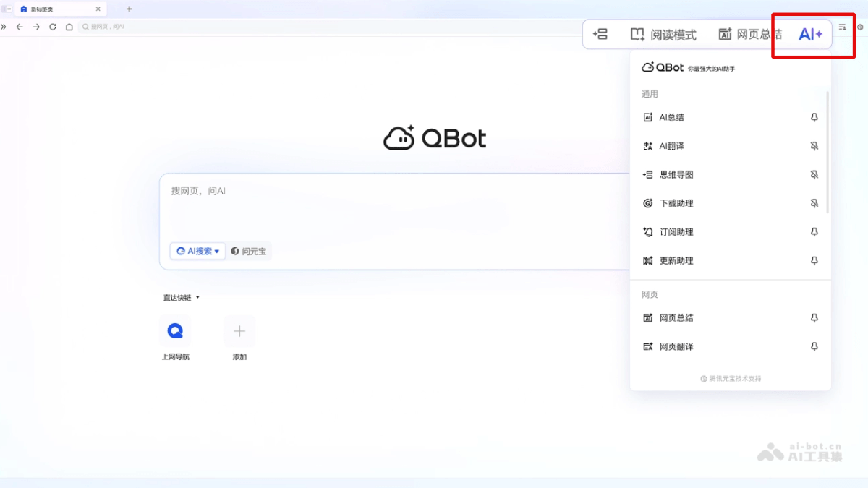Click the home icon in navigation bar
The width and height of the screenshot is (868, 488).
point(69,27)
